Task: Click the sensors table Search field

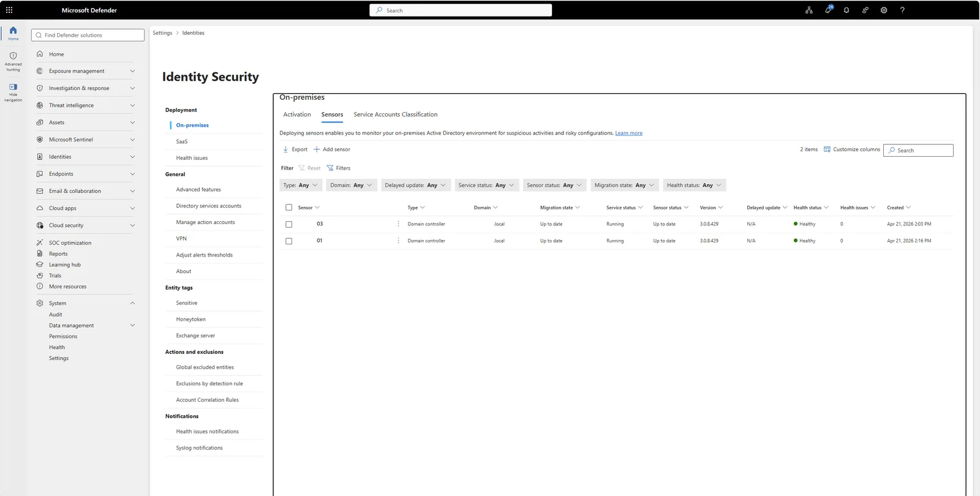Action: (918, 150)
